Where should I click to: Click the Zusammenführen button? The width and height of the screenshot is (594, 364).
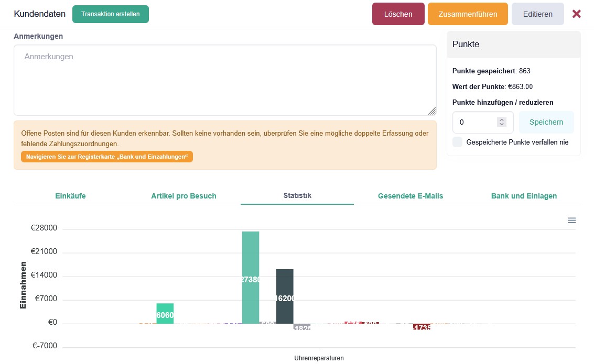click(x=468, y=14)
